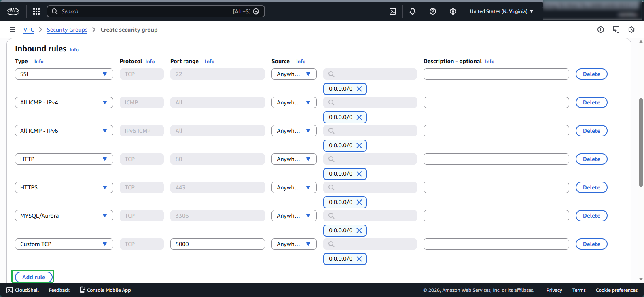Focus the AWS console Search box
644x297 pixels.
tap(156, 11)
